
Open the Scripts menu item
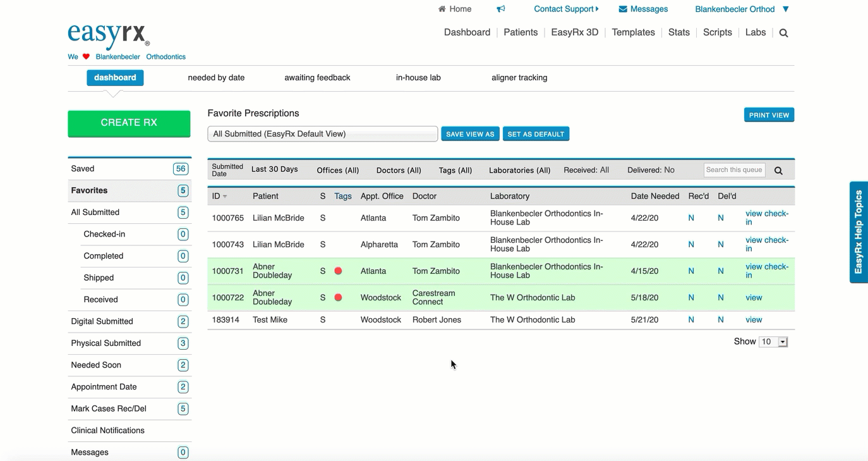(718, 32)
